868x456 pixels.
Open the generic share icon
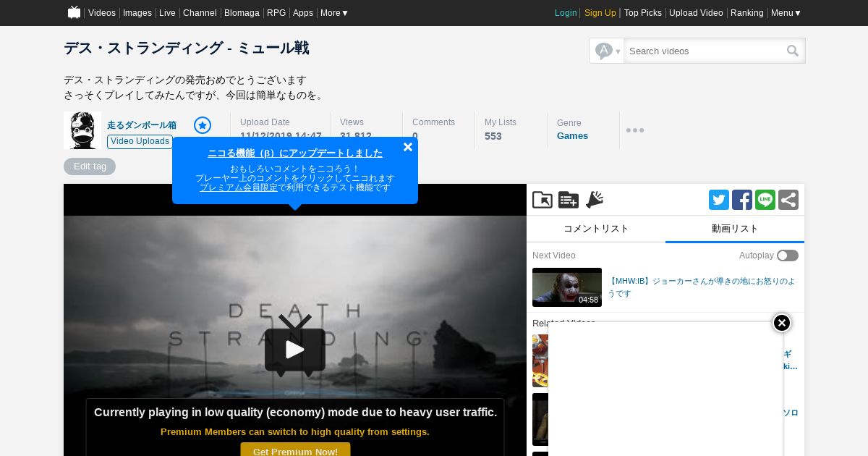point(788,200)
